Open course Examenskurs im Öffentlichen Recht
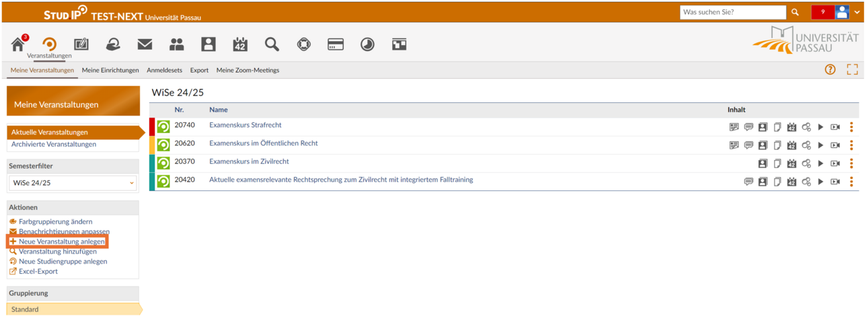 click(x=264, y=143)
